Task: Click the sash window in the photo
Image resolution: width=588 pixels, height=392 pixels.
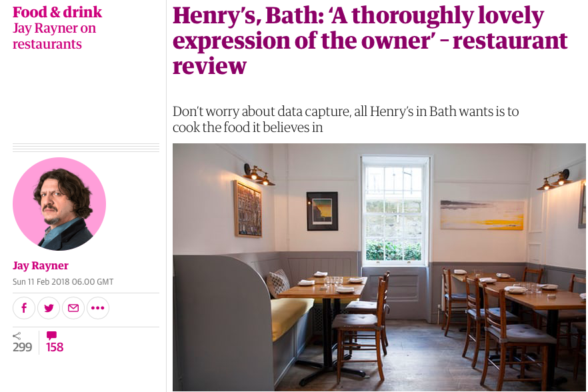Action: (x=395, y=211)
